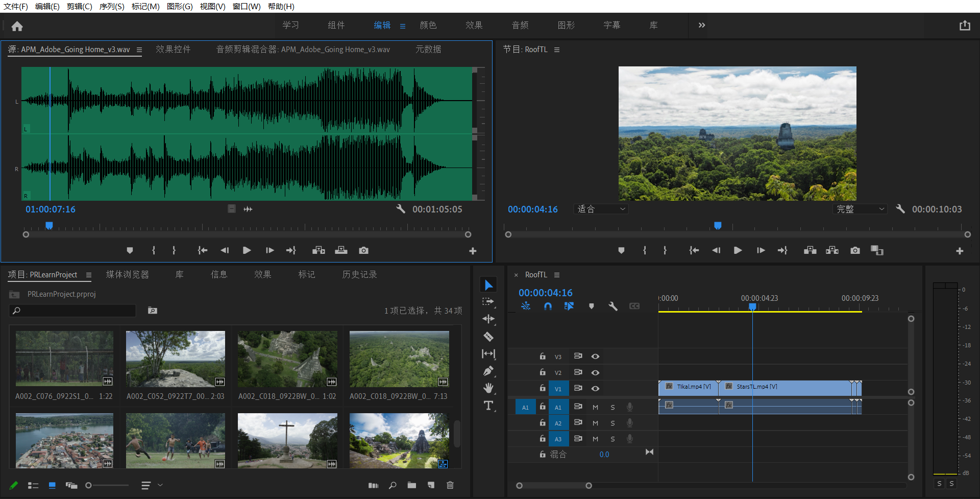
Task: Click Lift button in Program monitor
Action: tap(810, 250)
